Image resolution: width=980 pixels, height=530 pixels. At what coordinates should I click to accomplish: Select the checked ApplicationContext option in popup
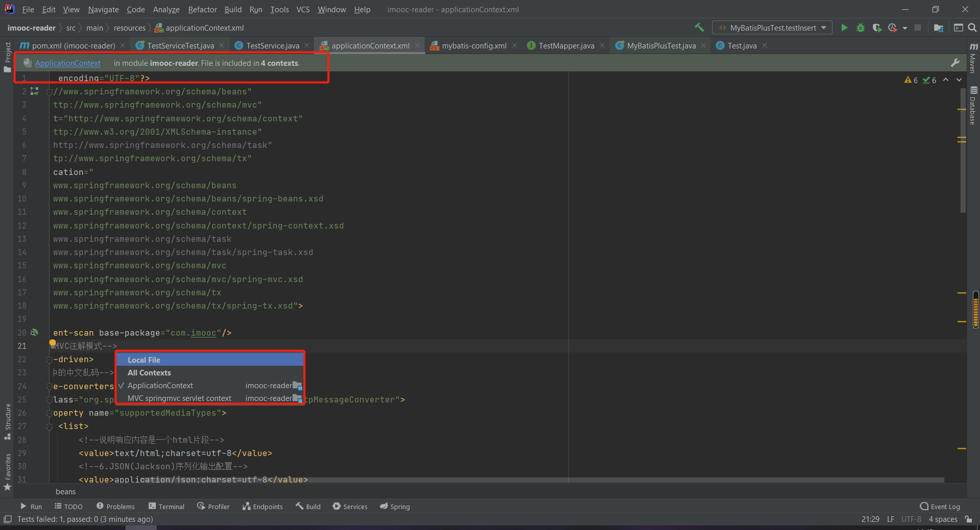[x=160, y=386]
